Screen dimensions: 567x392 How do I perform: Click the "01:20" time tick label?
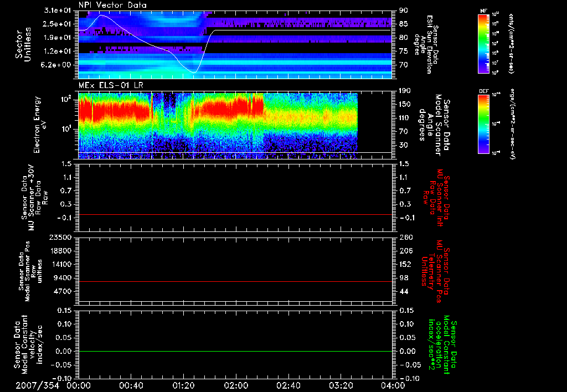(x=183, y=385)
